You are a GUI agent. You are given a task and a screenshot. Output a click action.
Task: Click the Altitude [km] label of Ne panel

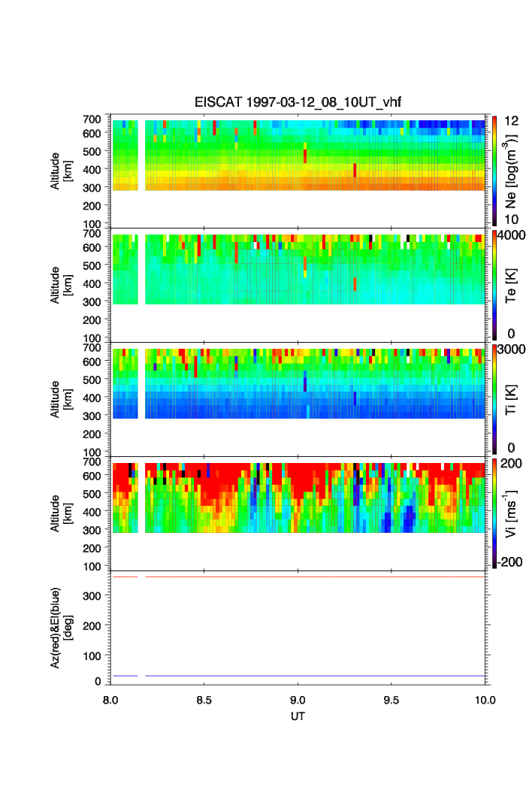point(61,171)
